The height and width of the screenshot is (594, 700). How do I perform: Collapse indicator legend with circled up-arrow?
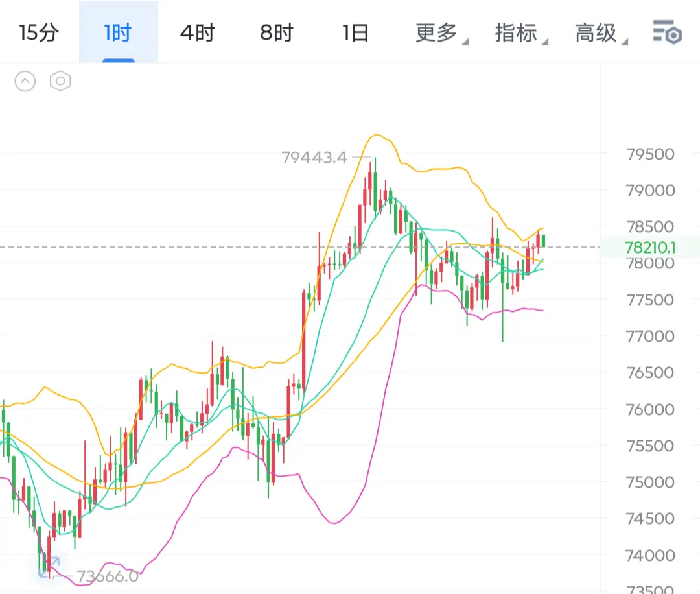[x=25, y=82]
